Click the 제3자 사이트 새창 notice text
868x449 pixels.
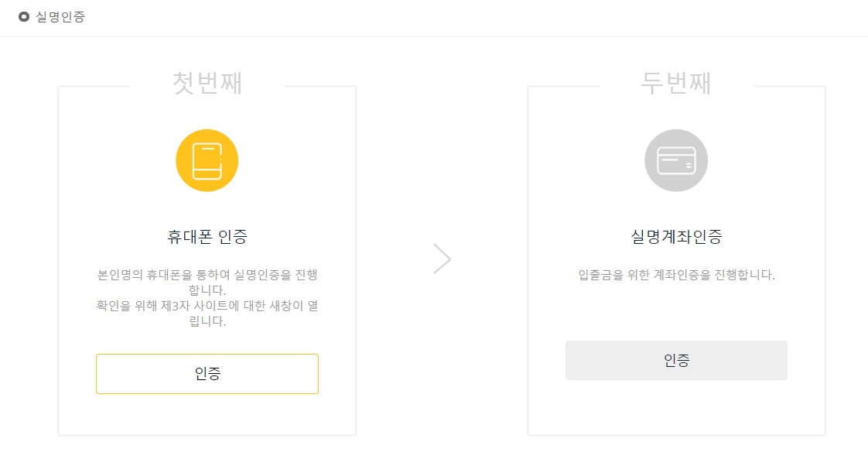[207, 314]
